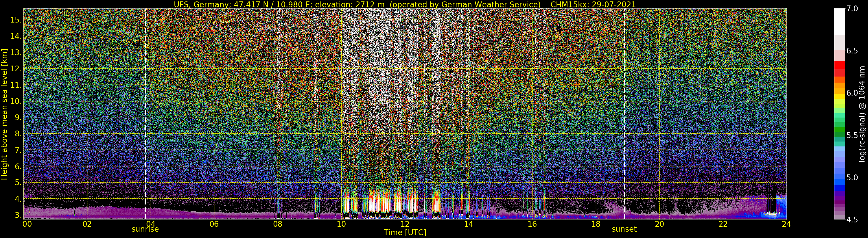Click the '10.' height axis tick label
Screen dimensions: 868x238
coord(16,101)
